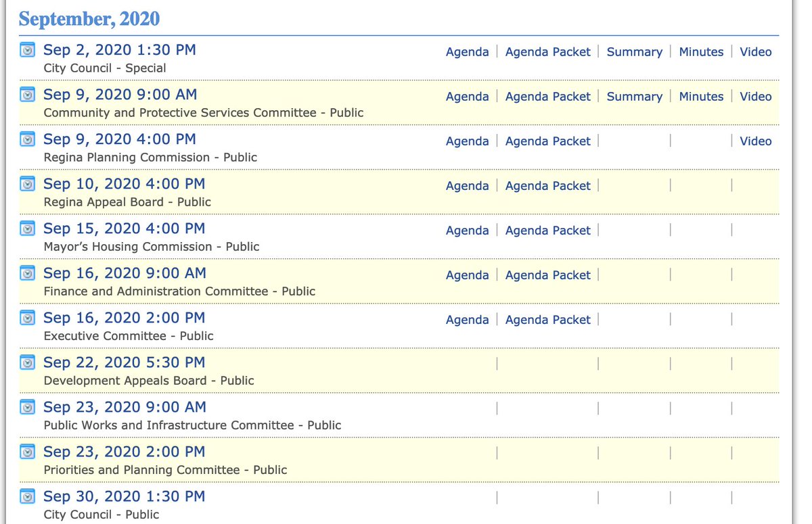
Task: Watch the Video of Sep 2 City Council
Action: (755, 51)
